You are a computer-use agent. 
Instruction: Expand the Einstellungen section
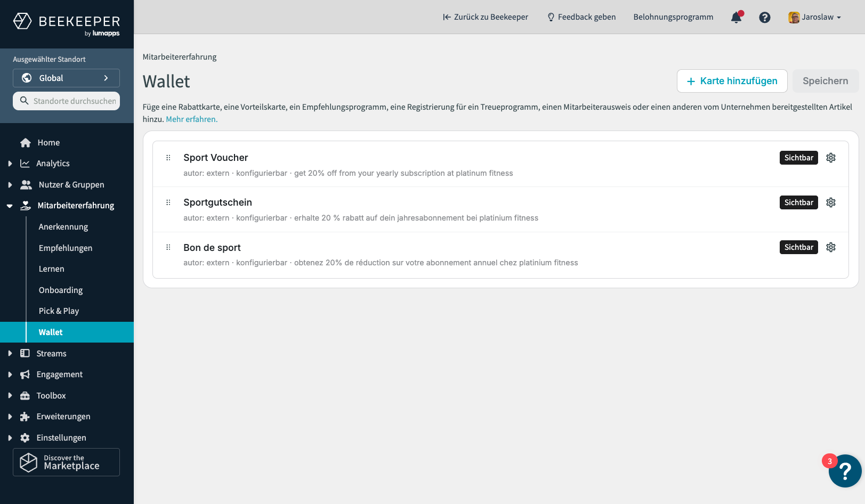[x=10, y=438]
